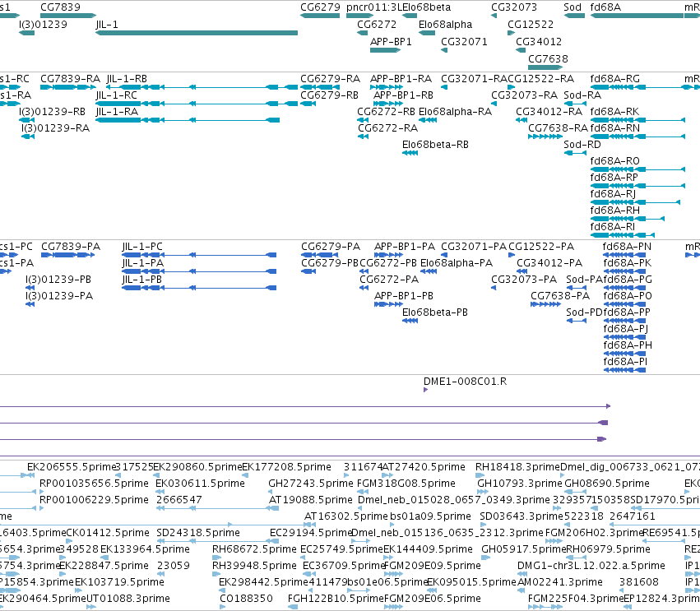Select transcript JIL-1-RB label

coord(127,79)
